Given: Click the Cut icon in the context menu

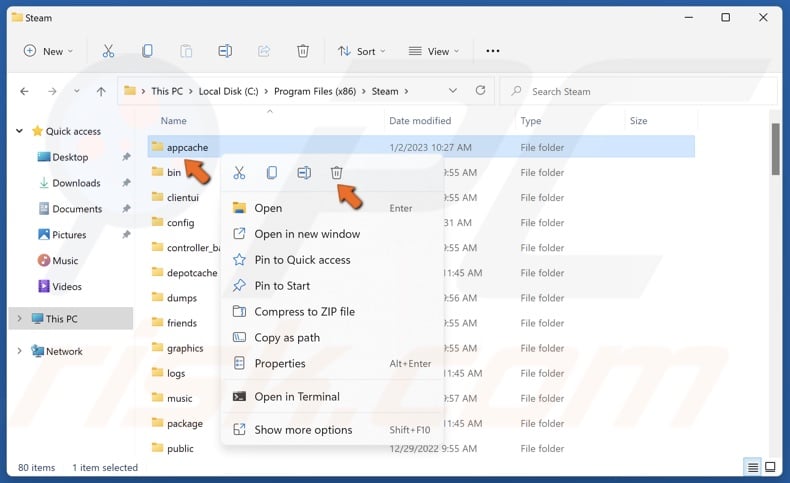Looking at the screenshot, I should pos(239,173).
